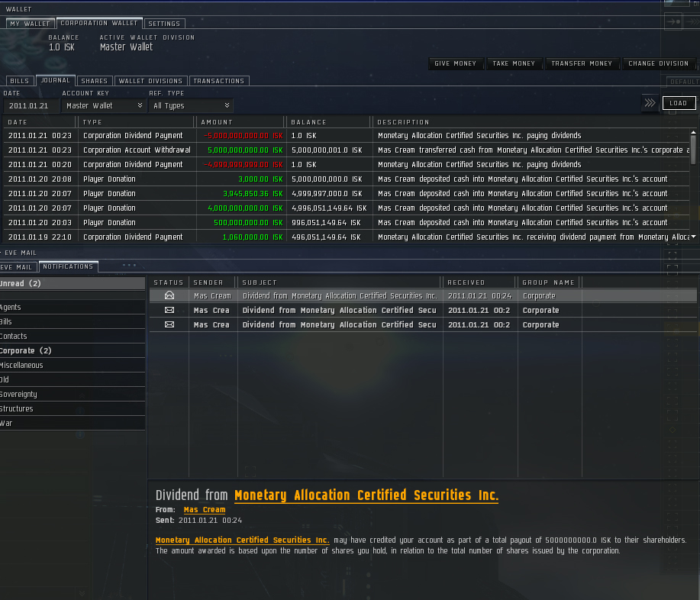The width and height of the screenshot is (700, 600).
Task: Sort notifications by the Received column header
Action: coord(480,282)
